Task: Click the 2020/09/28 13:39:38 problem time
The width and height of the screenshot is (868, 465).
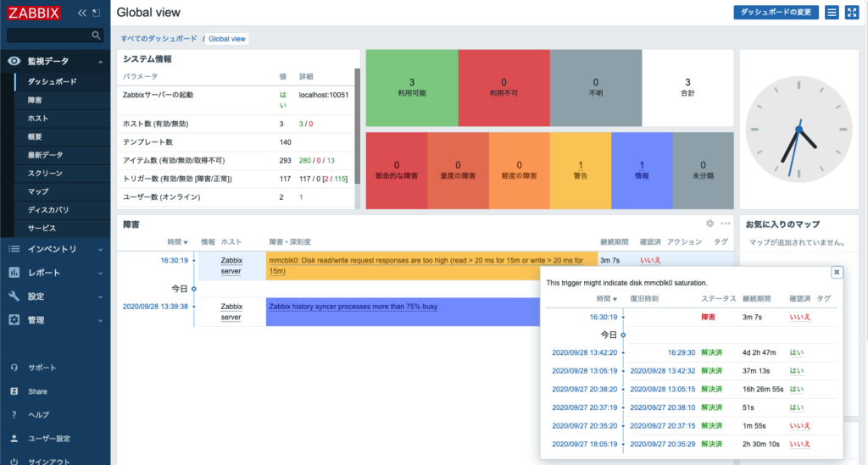Action: pos(155,307)
